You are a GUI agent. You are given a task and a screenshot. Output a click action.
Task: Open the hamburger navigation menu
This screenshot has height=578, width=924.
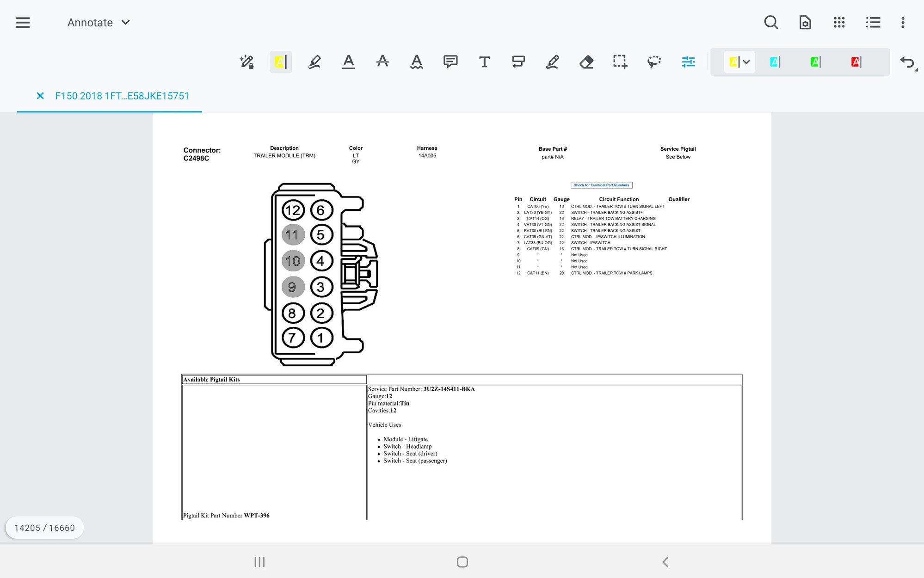(x=22, y=22)
